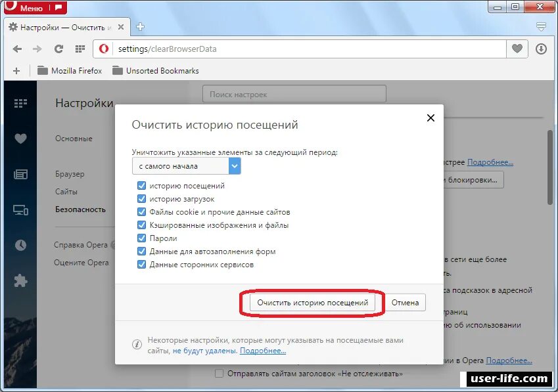558x392 pixels.
Task: Click 'Очистить историю посещений' button
Action: (x=312, y=303)
